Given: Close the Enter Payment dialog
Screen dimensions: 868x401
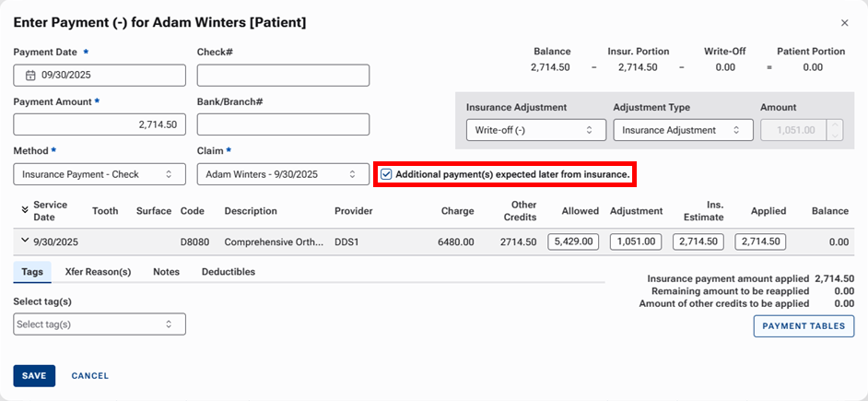Looking at the screenshot, I should (x=844, y=23).
